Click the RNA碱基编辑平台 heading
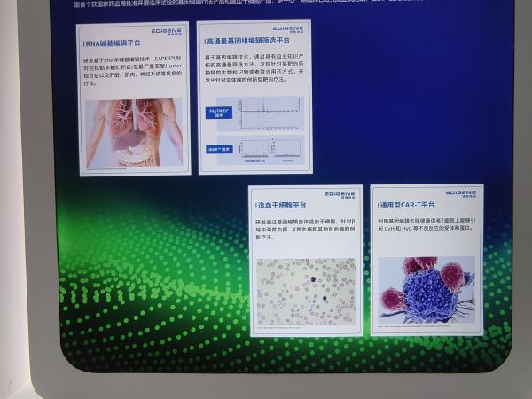Viewport: 532px width, 399px height. [x=112, y=43]
